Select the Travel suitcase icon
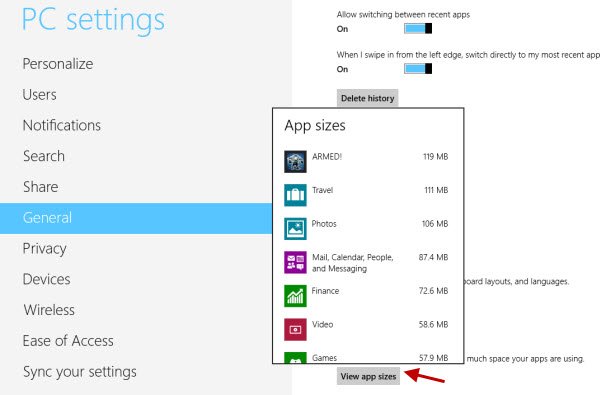Image resolution: width=600 pixels, height=395 pixels. coord(295,195)
